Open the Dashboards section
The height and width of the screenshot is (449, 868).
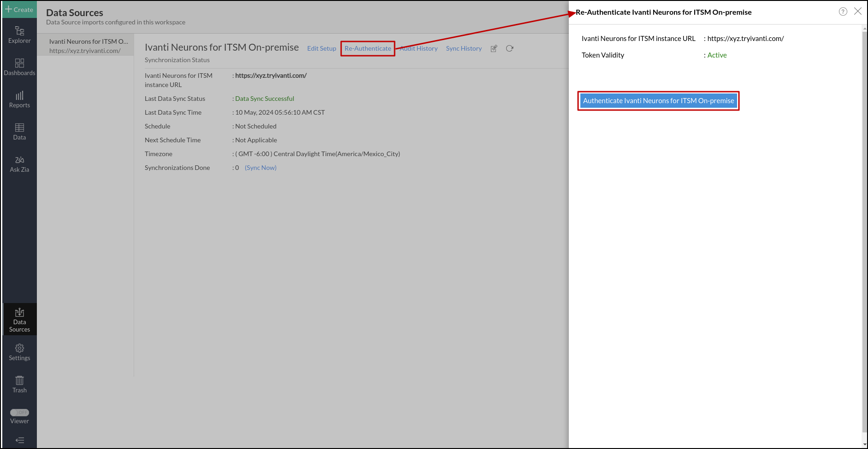click(x=19, y=67)
